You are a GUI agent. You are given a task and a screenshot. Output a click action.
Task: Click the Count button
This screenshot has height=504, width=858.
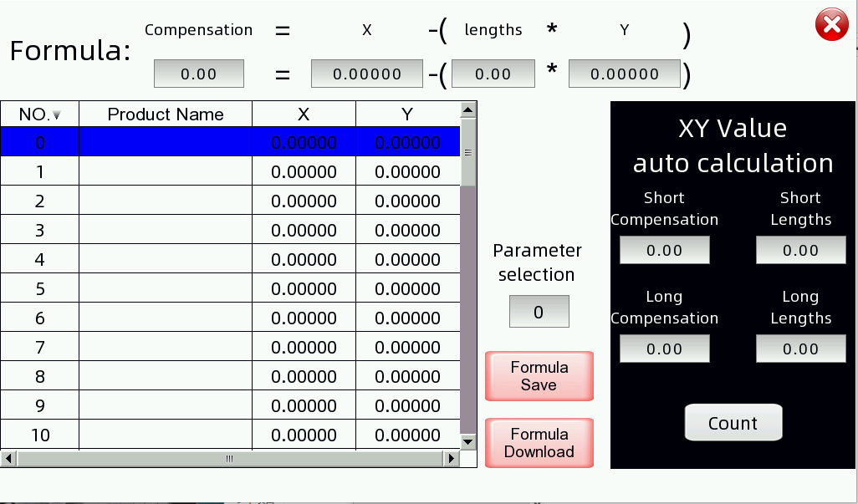(733, 423)
